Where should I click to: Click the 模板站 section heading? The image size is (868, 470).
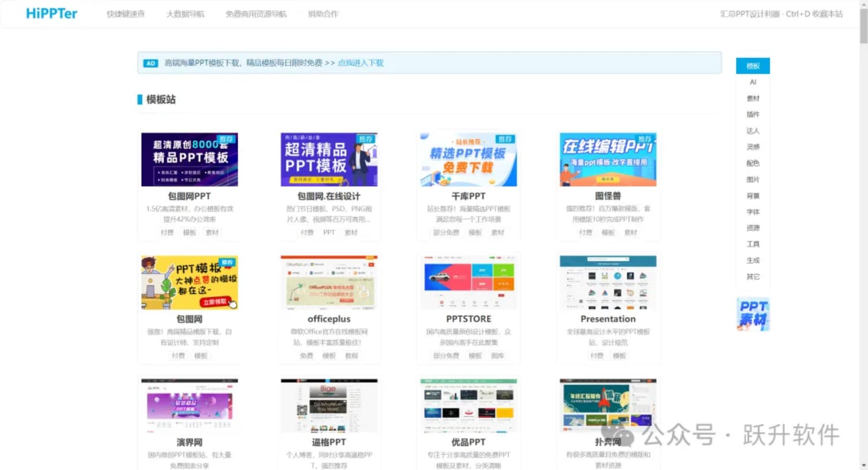coord(161,100)
